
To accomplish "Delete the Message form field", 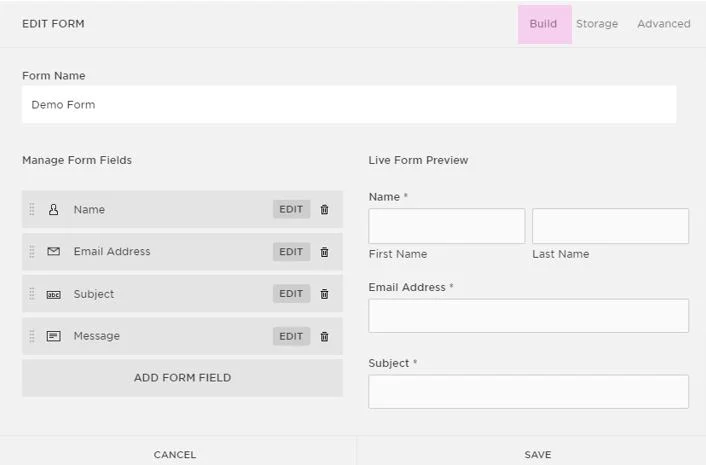I will (x=324, y=336).
